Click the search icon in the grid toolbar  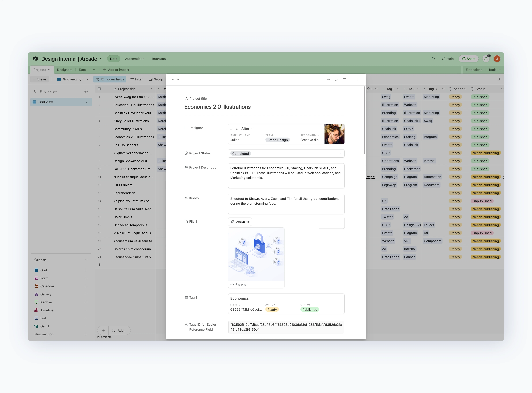point(498,79)
